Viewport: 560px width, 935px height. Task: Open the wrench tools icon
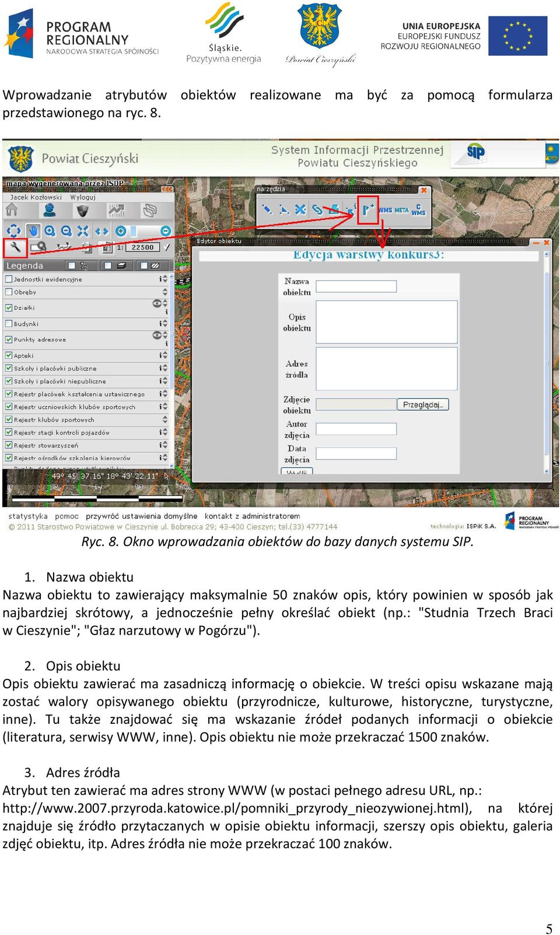click(16, 247)
